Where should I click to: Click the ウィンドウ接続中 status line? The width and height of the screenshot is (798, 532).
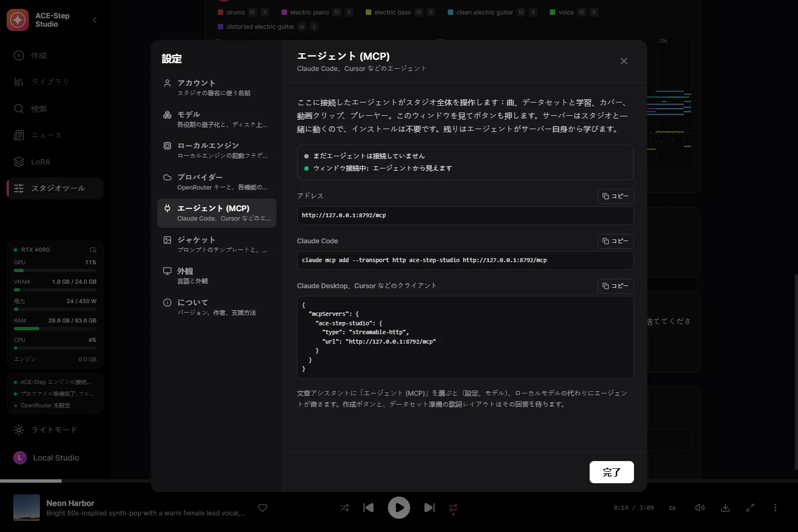378,168
